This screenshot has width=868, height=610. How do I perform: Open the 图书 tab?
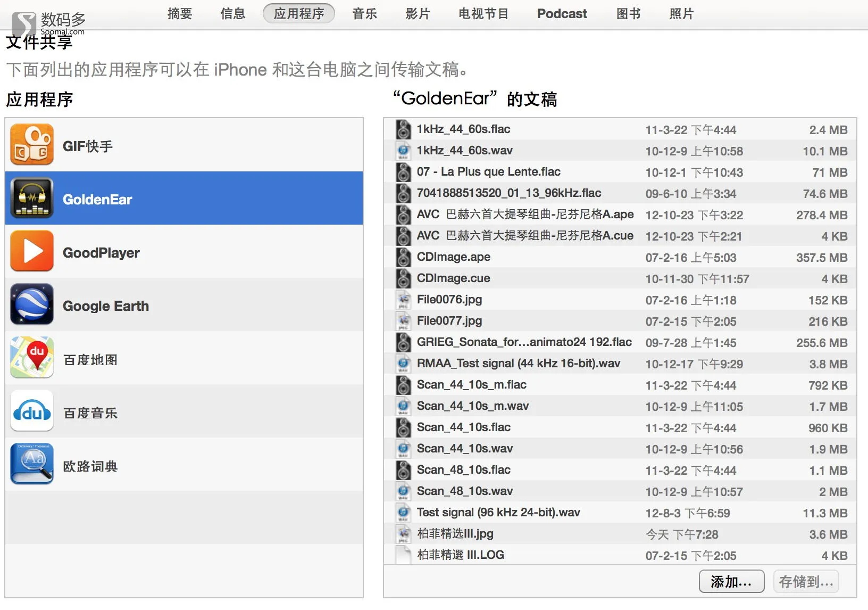point(629,13)
